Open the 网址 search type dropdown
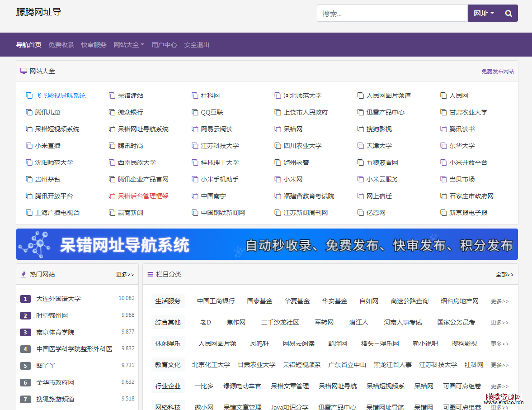The height and width of the screenshot is (410, 532). point(484,14)
